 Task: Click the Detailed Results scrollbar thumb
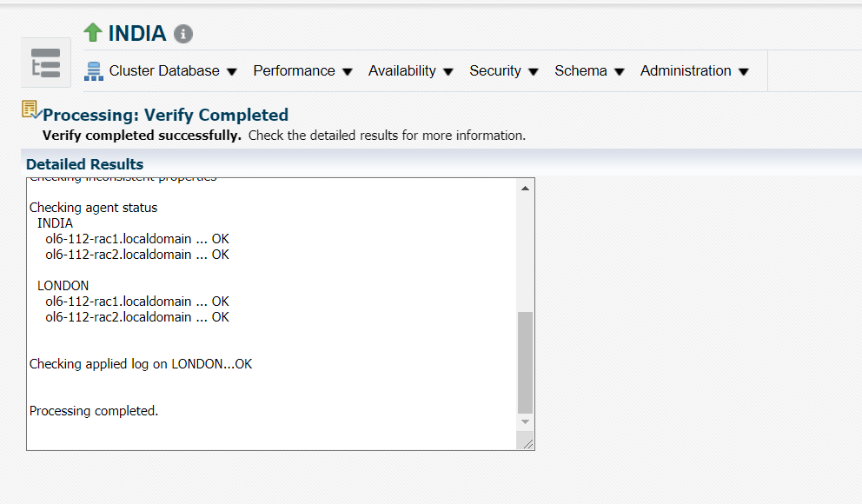525,362
